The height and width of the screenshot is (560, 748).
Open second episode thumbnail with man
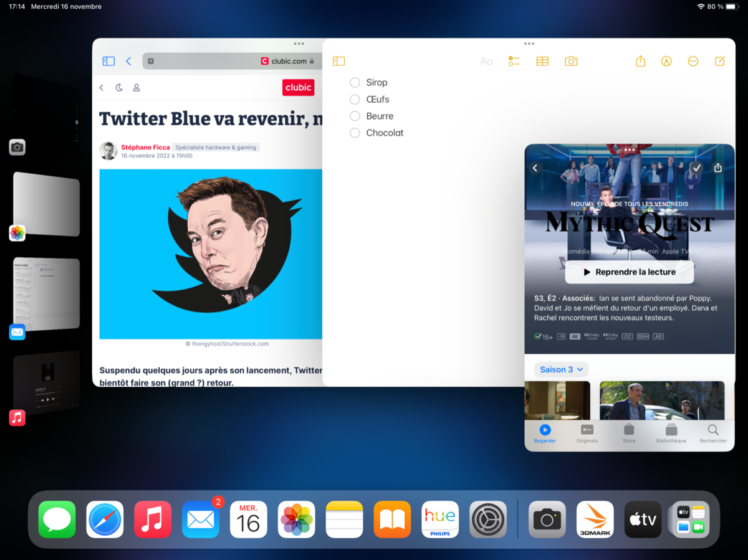pos(662,401)
